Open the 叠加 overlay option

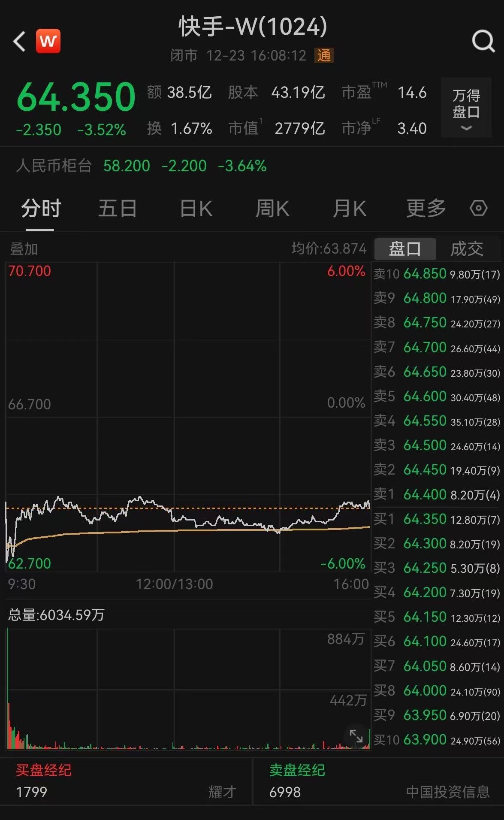(24, 249)
